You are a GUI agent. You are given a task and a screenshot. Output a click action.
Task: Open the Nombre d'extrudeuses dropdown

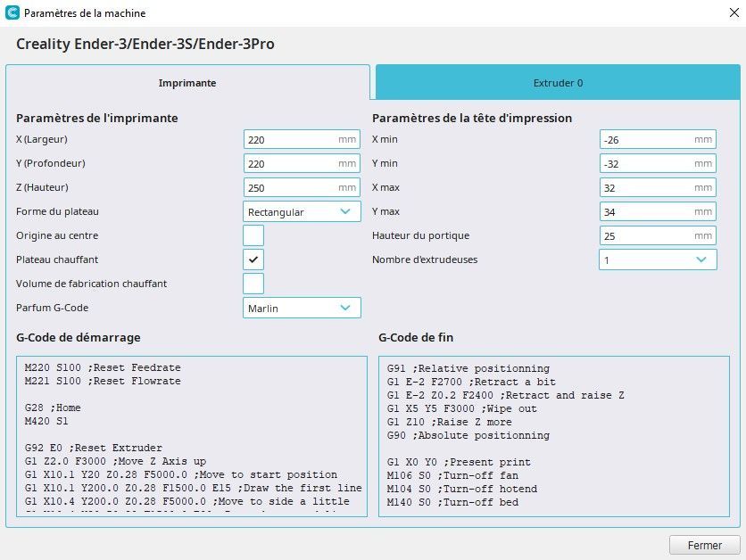tap(658, 259)
